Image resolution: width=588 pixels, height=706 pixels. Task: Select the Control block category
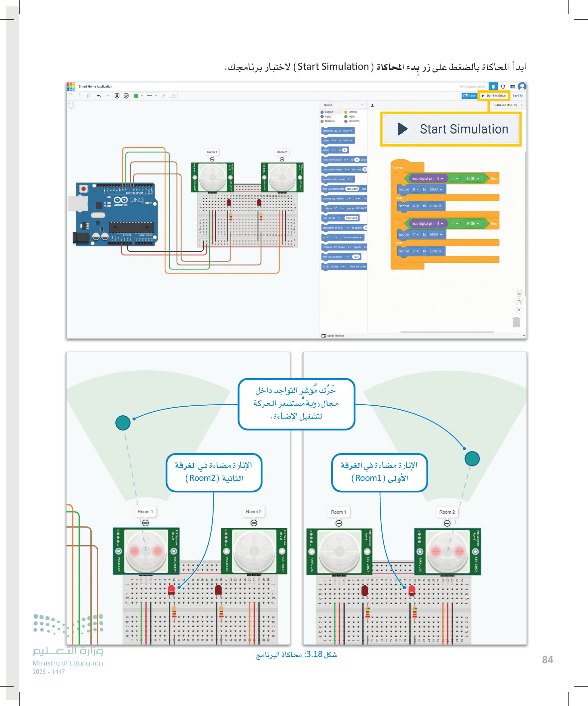click(352, 112)
